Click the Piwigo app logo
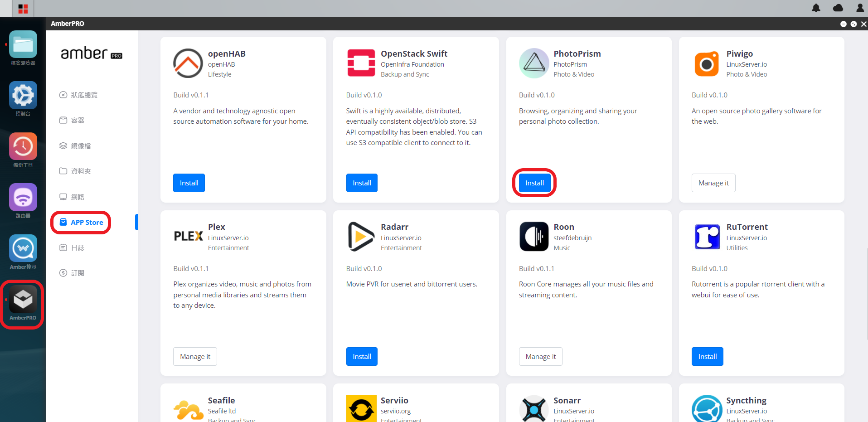 [707, 64]
